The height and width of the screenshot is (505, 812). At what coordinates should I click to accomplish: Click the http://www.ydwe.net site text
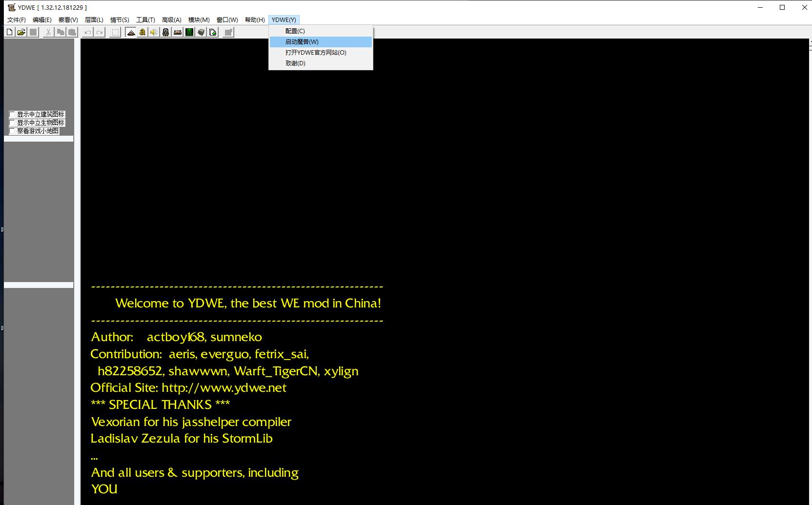(223, 388)
